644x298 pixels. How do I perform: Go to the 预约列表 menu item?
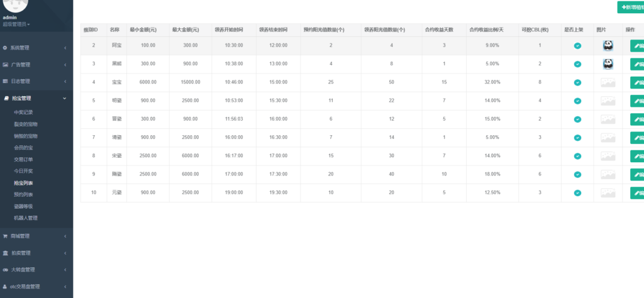23,194
